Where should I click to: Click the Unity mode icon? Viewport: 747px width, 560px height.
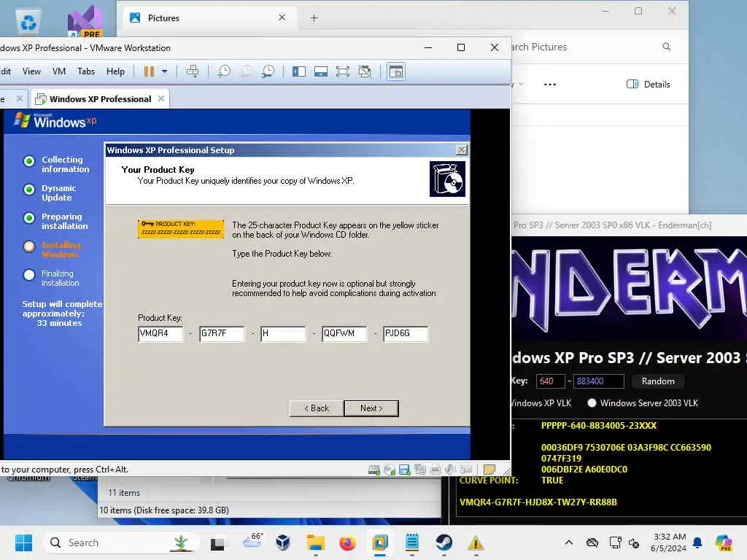click(x=365, y=71)
